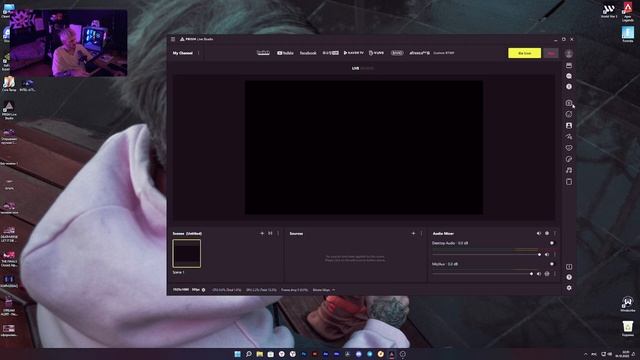Open resolution settings gear in status bar
640x360 pixels.
(x=204, y=290)
